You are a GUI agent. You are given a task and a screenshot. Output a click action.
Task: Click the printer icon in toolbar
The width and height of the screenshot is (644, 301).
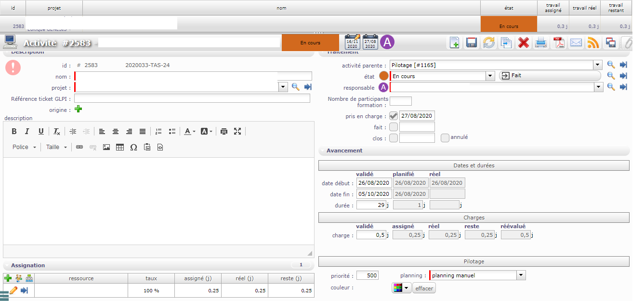[541, 43]
